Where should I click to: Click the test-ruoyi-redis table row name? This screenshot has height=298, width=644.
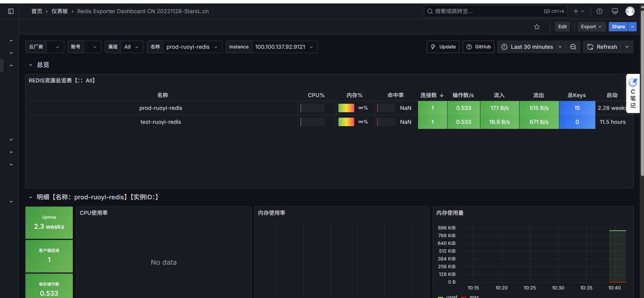[x=161, y=122]
